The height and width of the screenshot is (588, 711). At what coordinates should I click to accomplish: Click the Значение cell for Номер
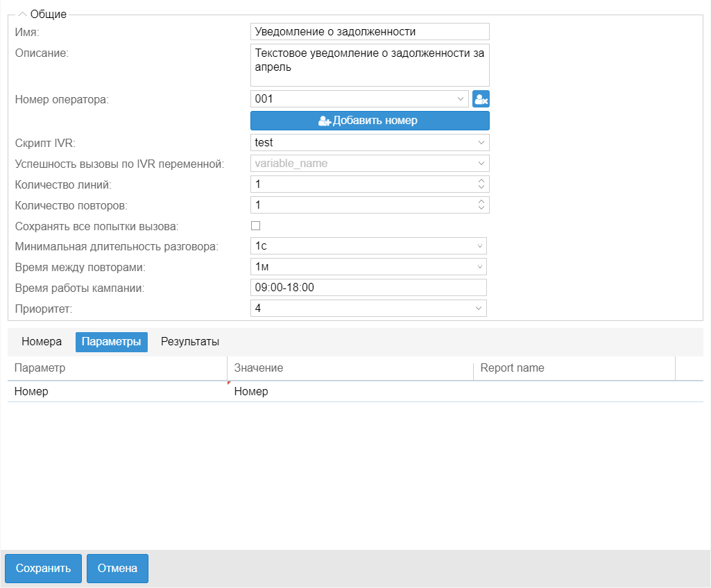click(x=350, y=392)
